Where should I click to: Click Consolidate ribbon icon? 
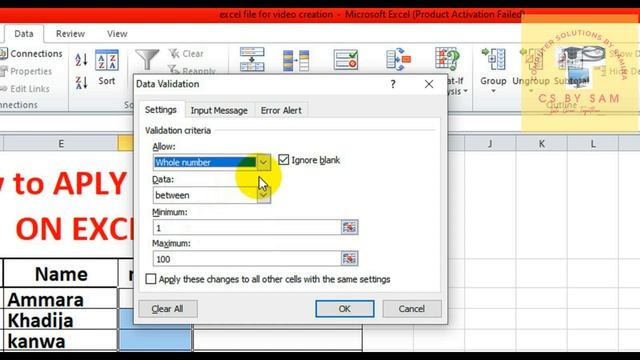(x=398, y=60)
